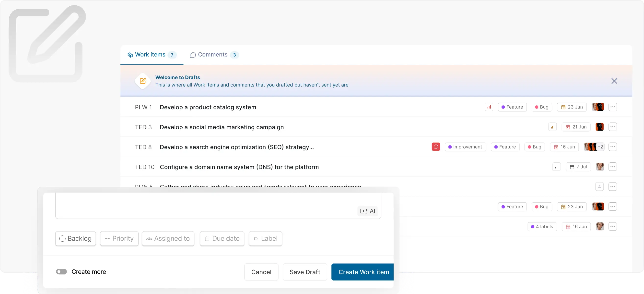Click the high priority bars icon on PLW 1
This screenshot has height=294, width=644.
point(489,107)
